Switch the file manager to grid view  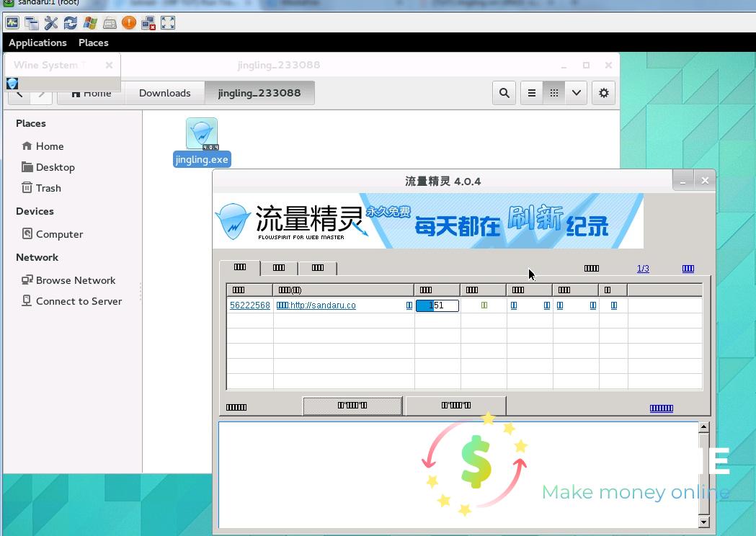click(554, 93)
